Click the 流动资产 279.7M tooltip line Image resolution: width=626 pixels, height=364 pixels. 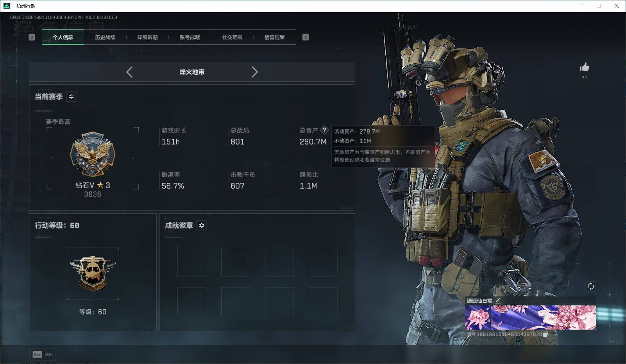click(x=357, y=131)
